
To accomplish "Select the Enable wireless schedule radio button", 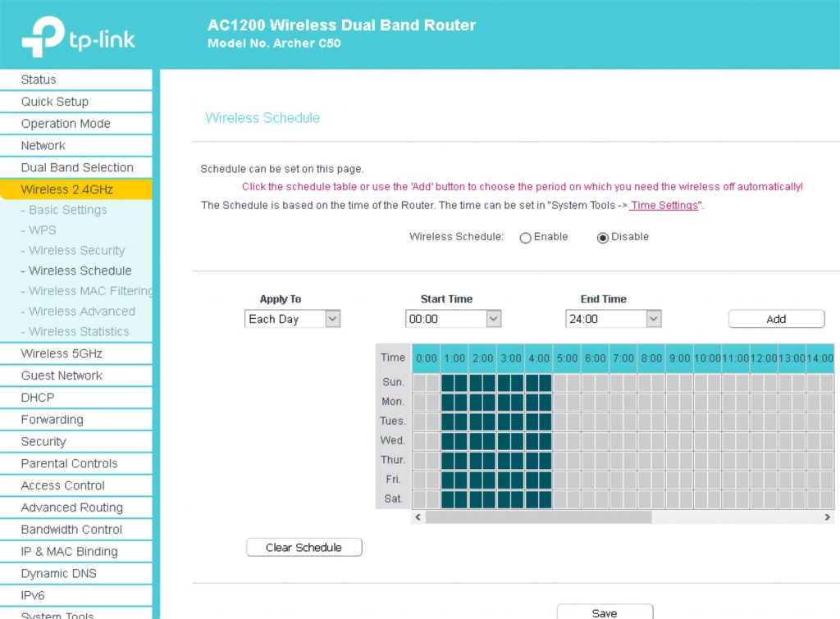I will (525, 238).
